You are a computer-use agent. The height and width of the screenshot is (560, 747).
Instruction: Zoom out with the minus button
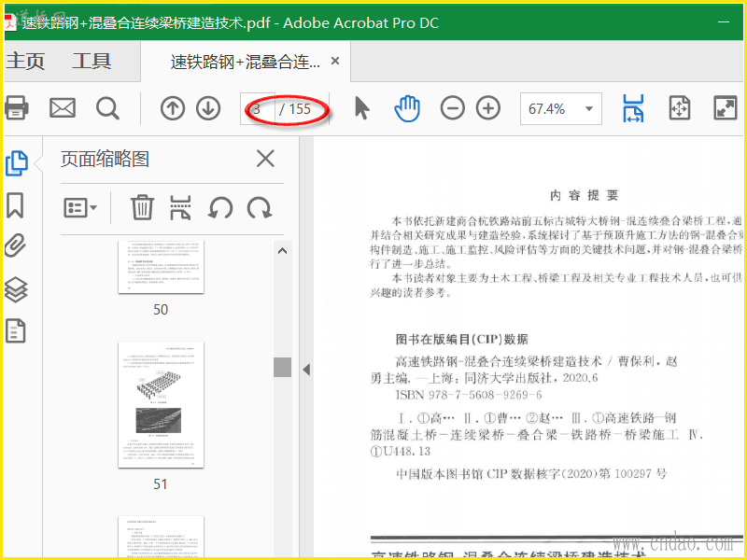452,108
